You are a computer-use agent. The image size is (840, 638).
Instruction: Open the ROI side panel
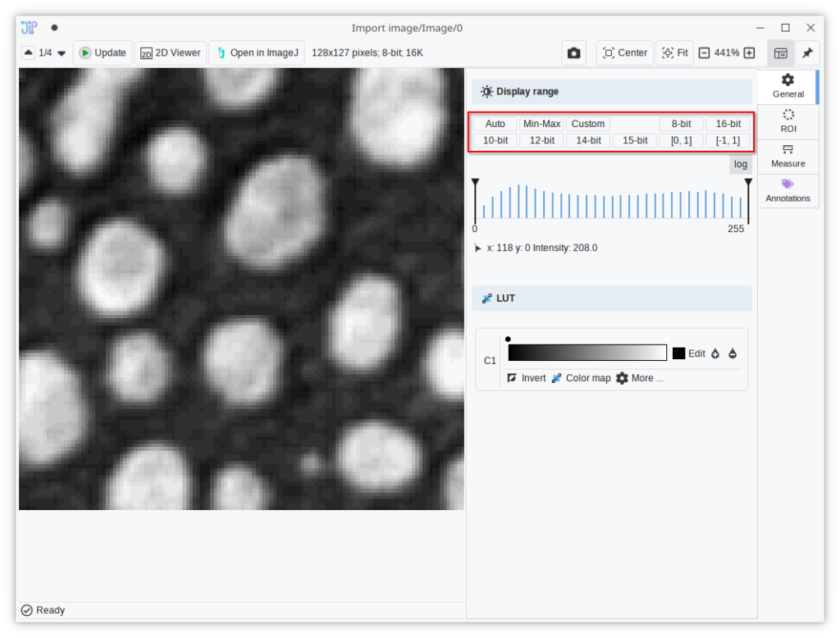[787, 121]
